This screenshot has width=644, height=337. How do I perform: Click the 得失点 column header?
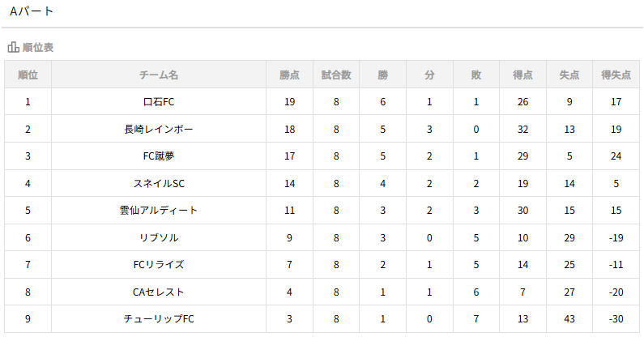point(616,75)
